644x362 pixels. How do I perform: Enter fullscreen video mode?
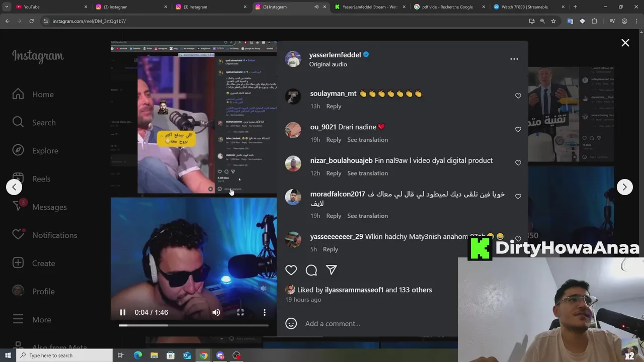click(x=240, y=312)
